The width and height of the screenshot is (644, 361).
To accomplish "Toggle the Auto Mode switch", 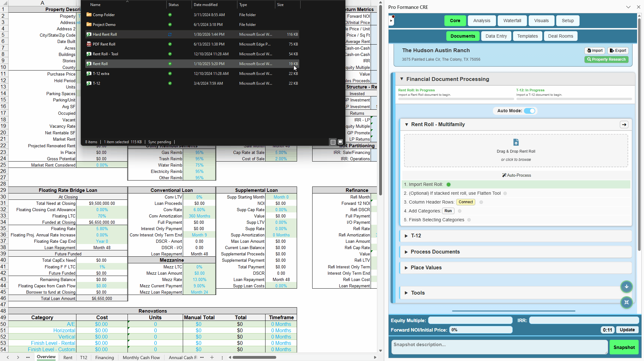I will tap(530, 111).
